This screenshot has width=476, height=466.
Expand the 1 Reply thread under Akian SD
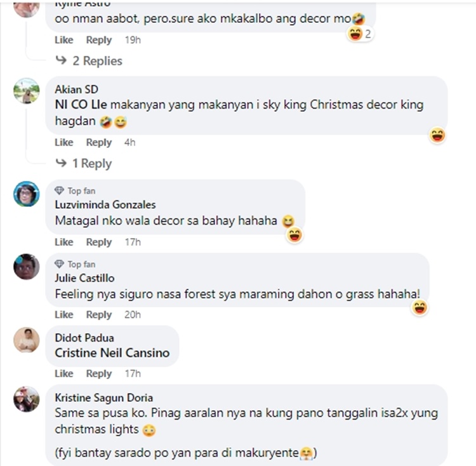pyautogui.click(x=84, y=163)
